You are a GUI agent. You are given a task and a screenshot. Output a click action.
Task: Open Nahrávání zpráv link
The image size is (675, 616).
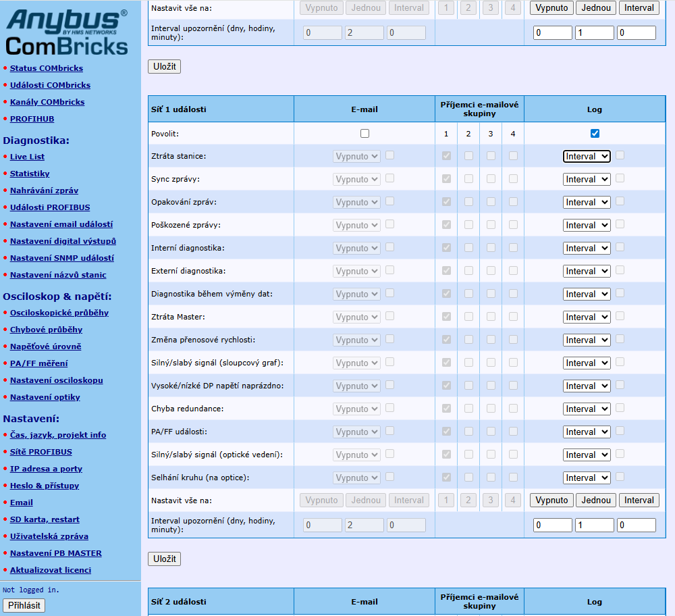click(44, 190)
